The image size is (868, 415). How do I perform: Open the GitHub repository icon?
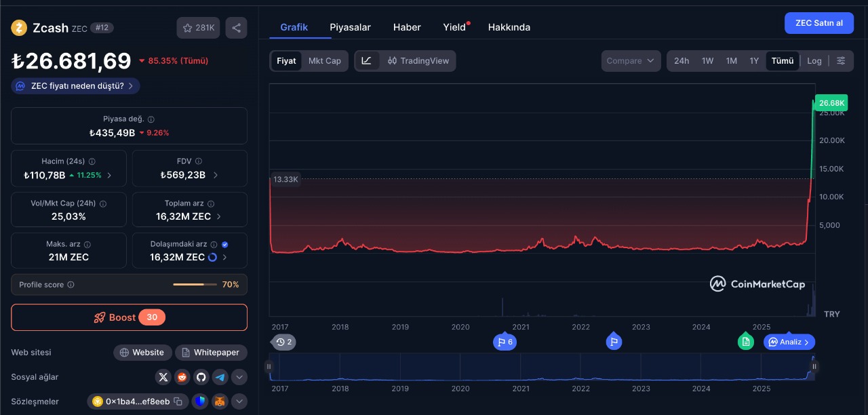click(x=201, y=377)
